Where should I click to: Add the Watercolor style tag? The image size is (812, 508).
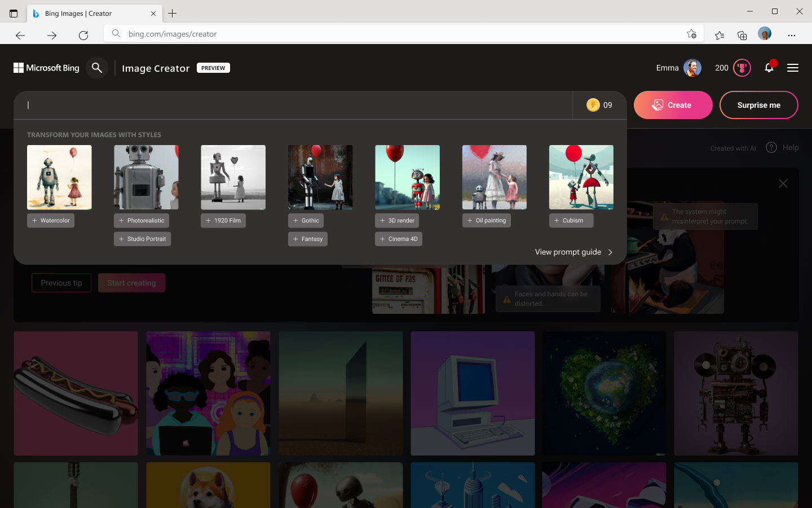[51, 221]
